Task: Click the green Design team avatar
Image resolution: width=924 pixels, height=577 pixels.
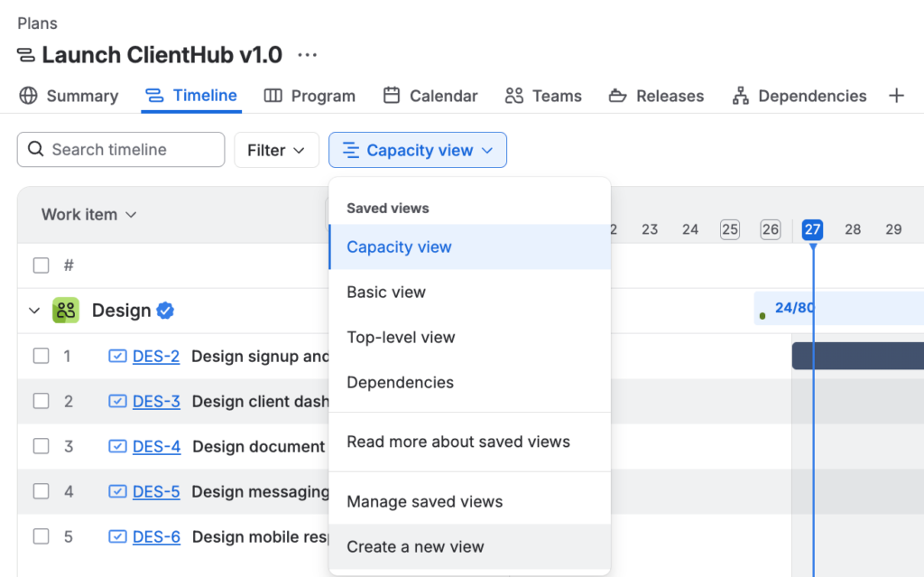Action: [66, 311]
